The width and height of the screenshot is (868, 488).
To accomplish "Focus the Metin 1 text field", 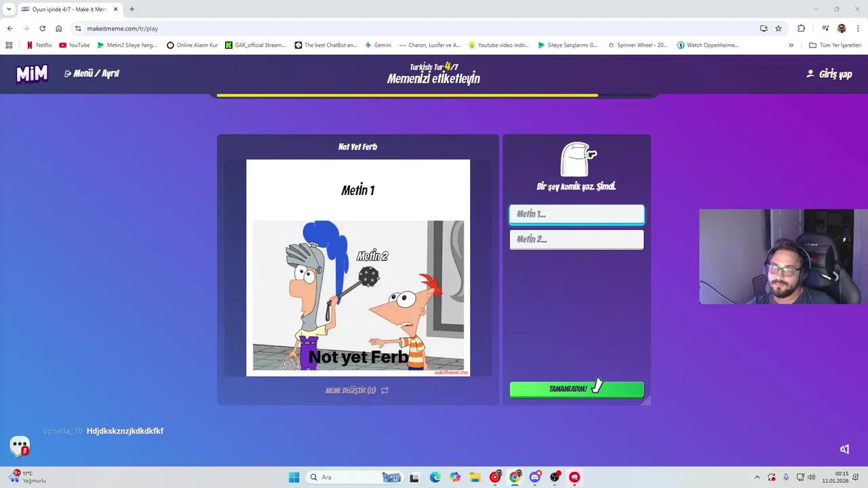I will coord(576,214).
